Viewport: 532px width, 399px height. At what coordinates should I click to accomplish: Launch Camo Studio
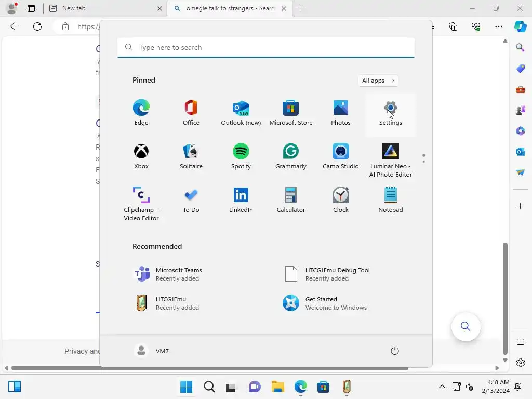tap(341, 157)
